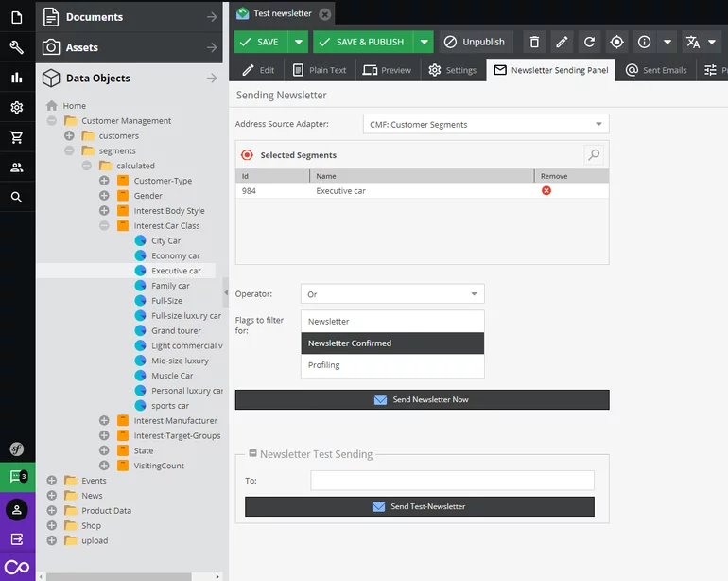Switch to the Settings tab
Screen dimensions: 728x581
(453, 70)
